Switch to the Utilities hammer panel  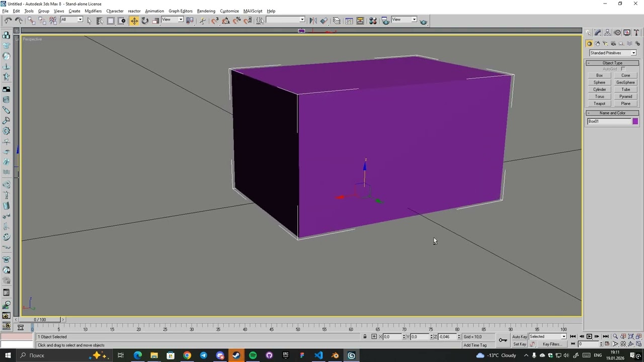tap(636, 33)
